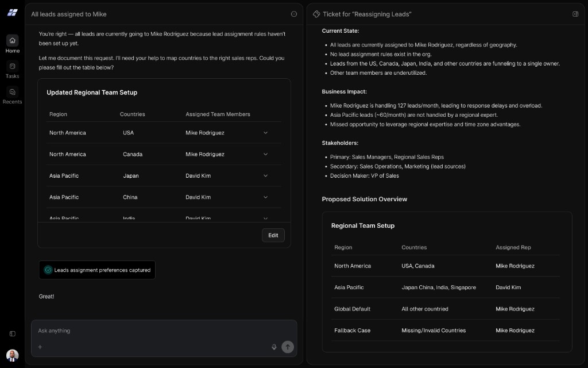Click the "Great!" message in chat
This screenshot has width=588, height=368.
[x=46, y=296]
